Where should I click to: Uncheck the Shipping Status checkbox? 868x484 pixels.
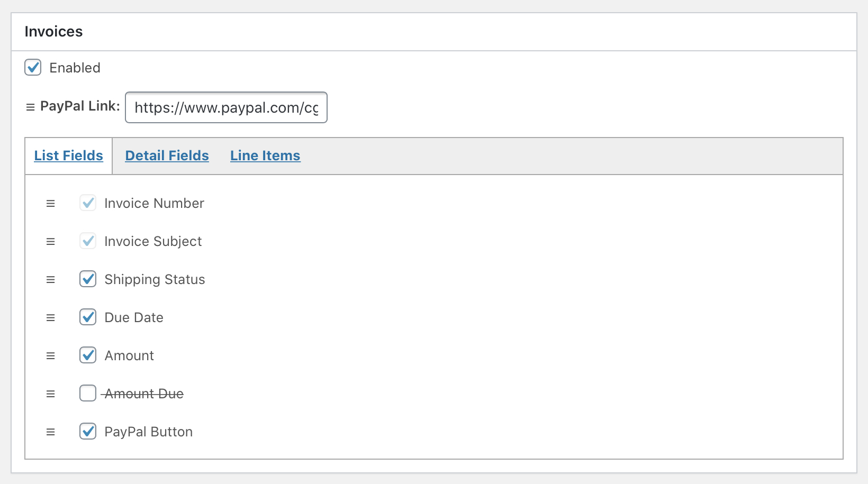(x=88, y=279)
